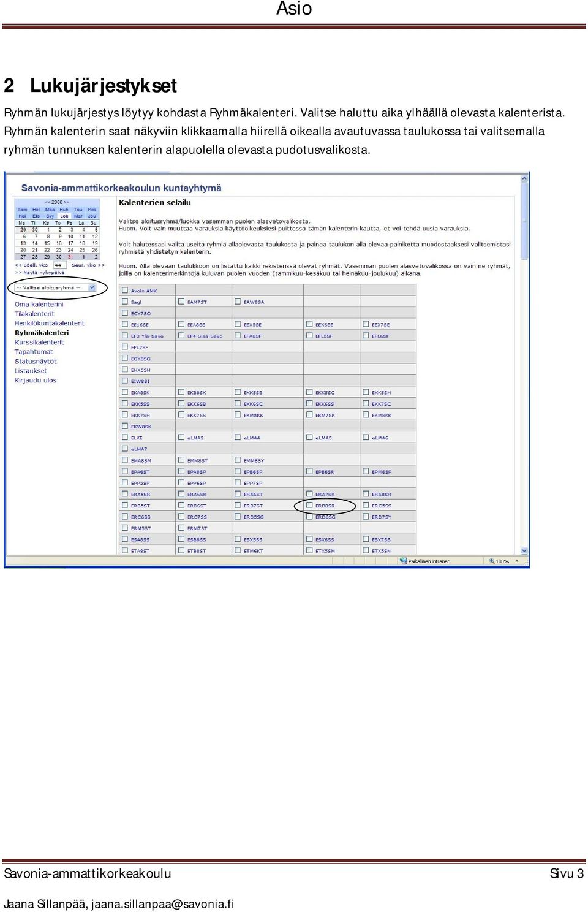Open the ERA7SR group link

[325, 495]
